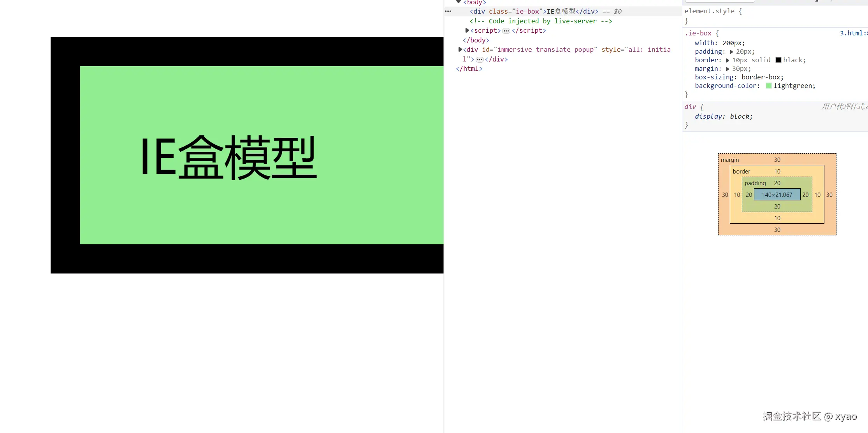Expand the border shorthand triangle
Image resolution: width=868 pixels, height=433 pixels.
click(x=727, y=60)
